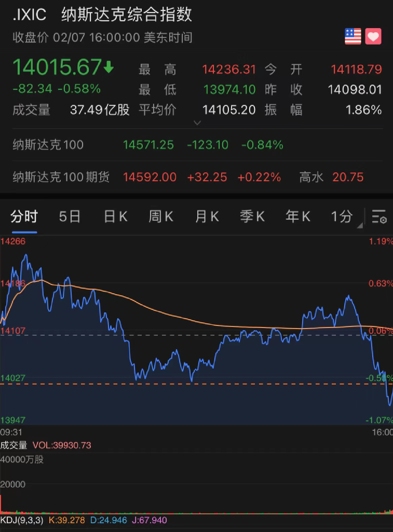Open the chart settings list icon
The image size is (393, 532).
point(379,216)
